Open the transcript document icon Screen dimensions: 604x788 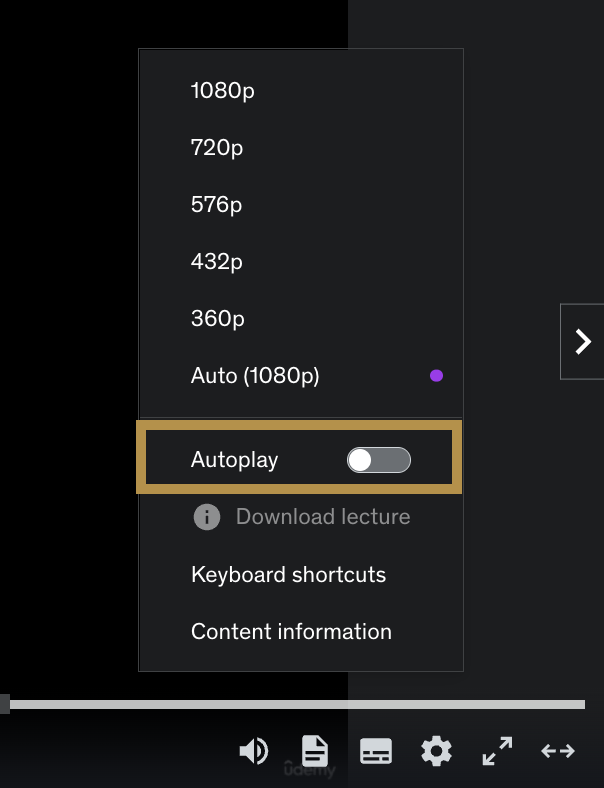[315, 751]
